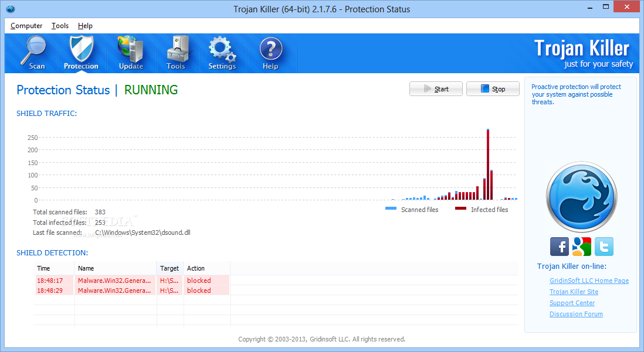Screen dimensions: 644x352
Task: Sort detections by Time column header
Action: pos(54,268)
